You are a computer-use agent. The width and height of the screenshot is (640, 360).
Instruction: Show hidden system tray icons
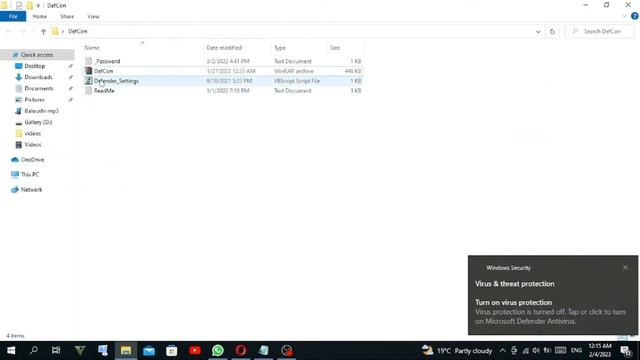pos(502,351)
